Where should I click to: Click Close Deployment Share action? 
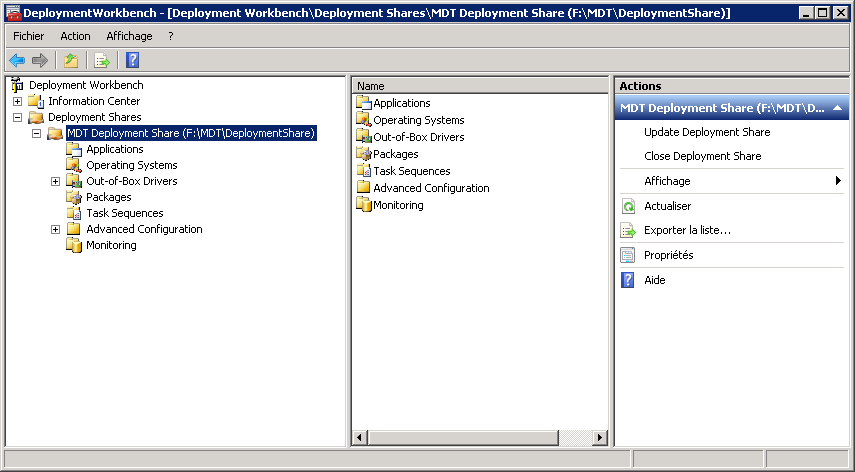702,156
